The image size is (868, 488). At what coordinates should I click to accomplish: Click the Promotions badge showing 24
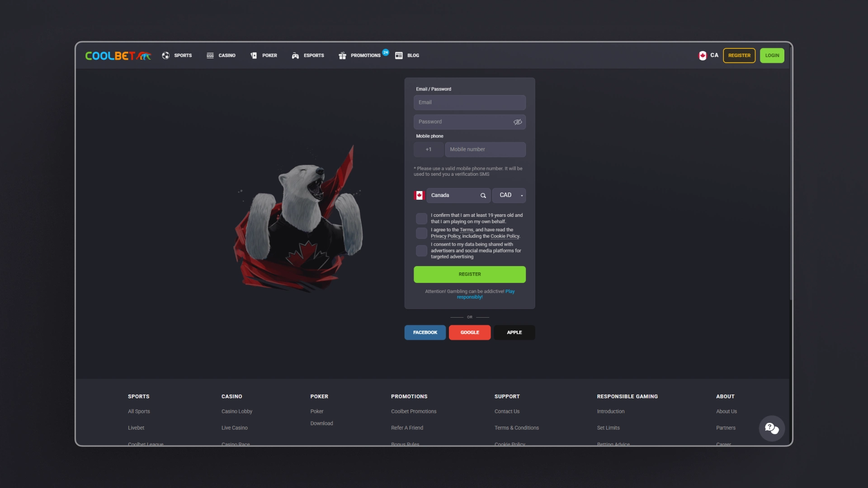[x=386, y=52]
